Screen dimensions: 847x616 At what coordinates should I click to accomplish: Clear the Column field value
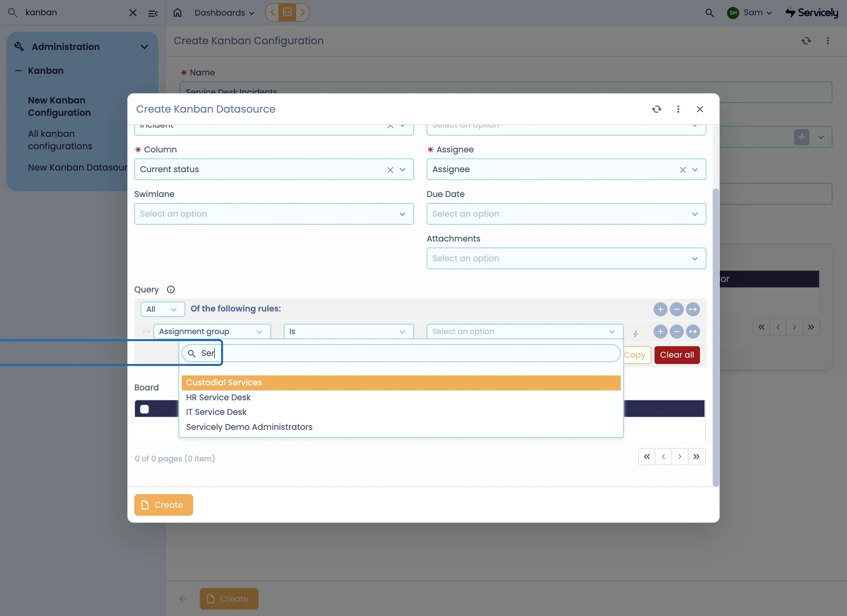pos(390,170)
